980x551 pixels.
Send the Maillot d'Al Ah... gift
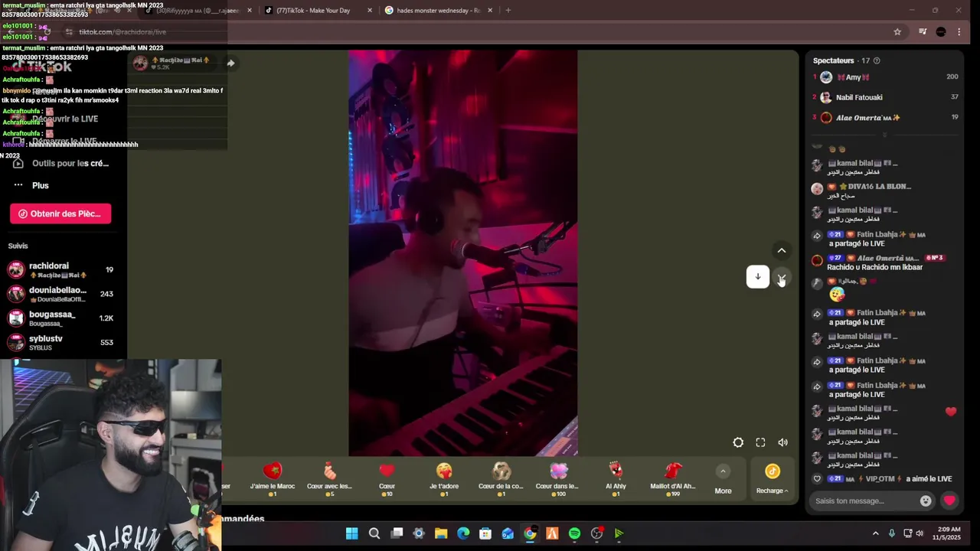673,478
